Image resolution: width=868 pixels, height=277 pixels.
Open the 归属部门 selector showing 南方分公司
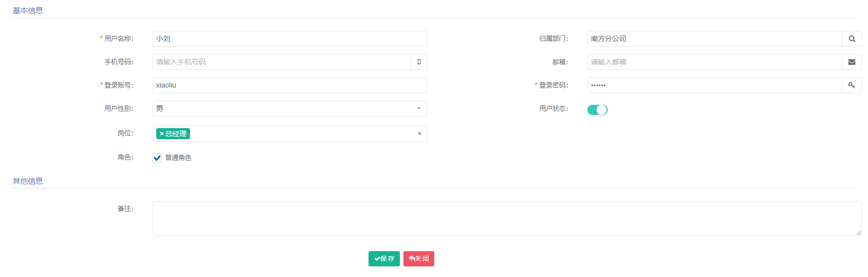pyautogui.click(x=714, y=39)
